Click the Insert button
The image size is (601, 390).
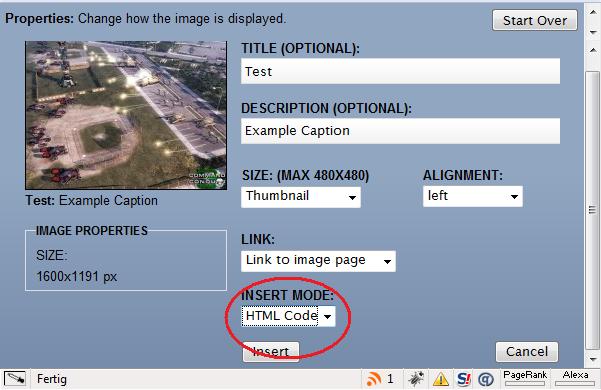pos(271,352)
